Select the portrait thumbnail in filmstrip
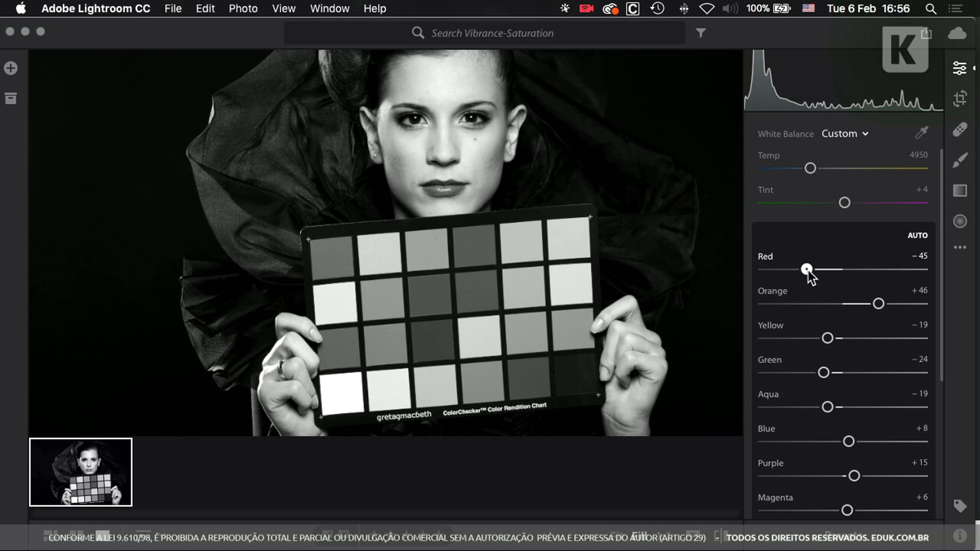 point(81,472)
